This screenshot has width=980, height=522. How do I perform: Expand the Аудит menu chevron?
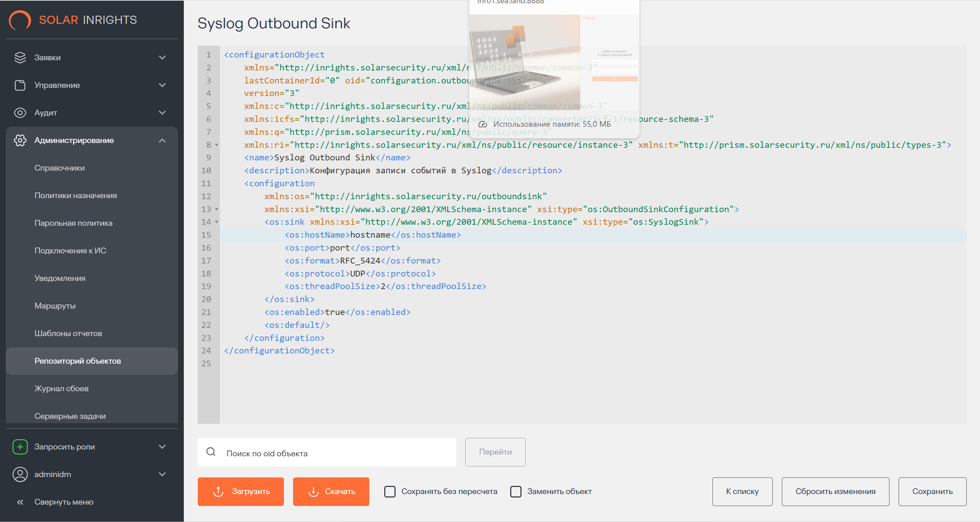(162, 113)
